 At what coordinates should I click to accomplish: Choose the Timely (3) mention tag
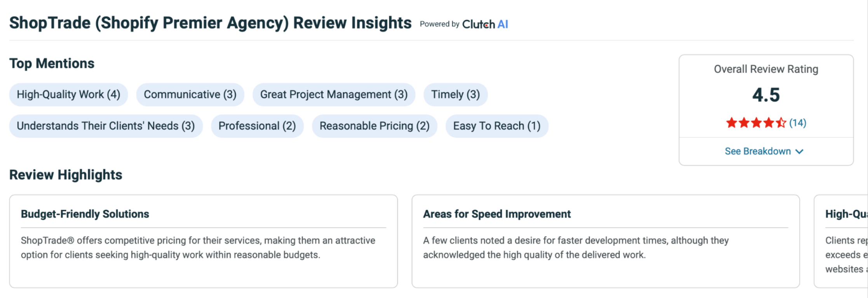tap(455, 95)
